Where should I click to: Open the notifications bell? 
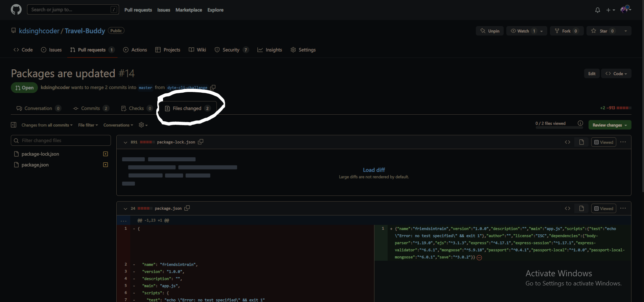(x=598, y=10)
